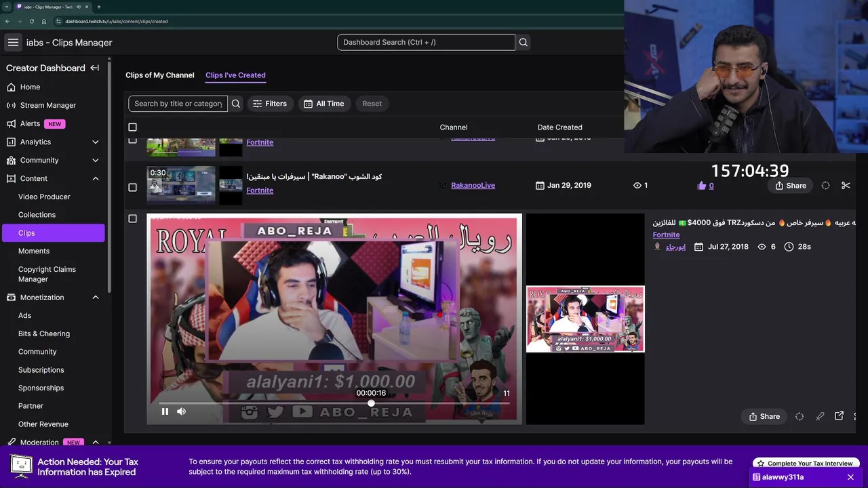
Task: Click the clip video seek bar handle
Action: pyautogui.click(x=371, y=403)
